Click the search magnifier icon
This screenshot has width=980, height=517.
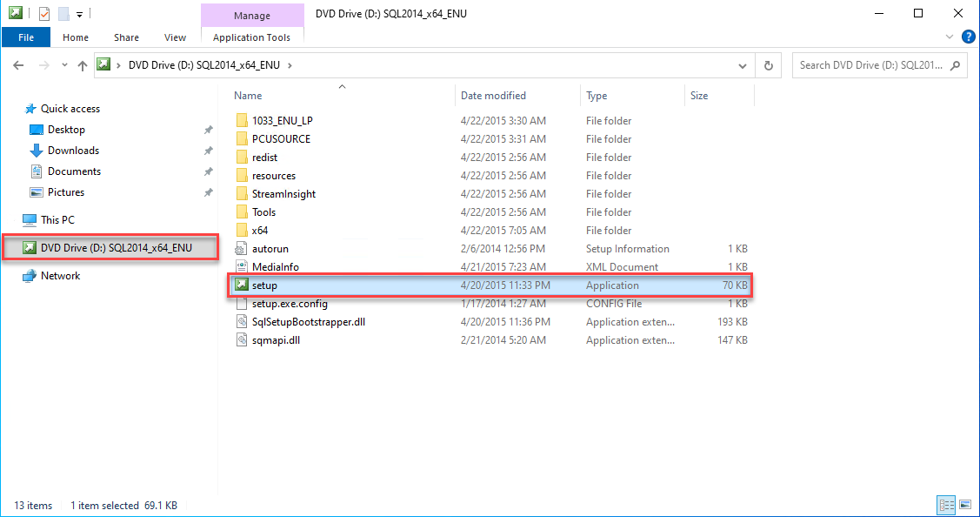tap(955, 65)
